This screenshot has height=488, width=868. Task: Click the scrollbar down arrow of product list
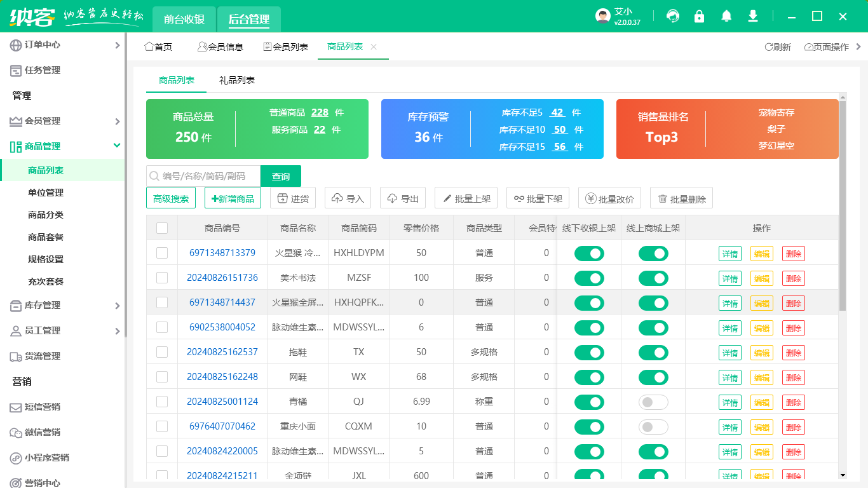click(x=843, y=475)
